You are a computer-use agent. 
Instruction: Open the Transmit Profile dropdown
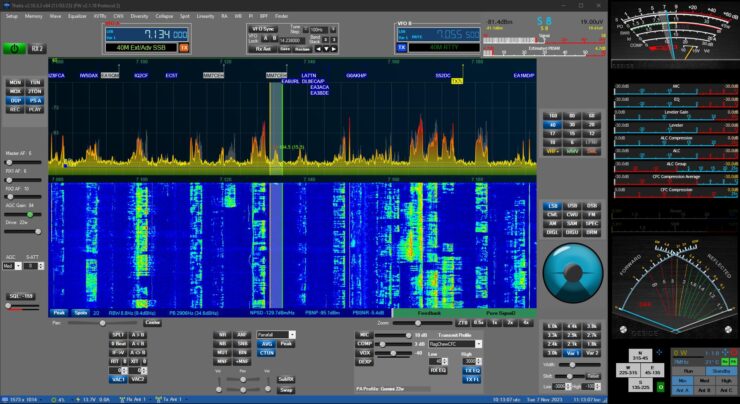point(455,344)
